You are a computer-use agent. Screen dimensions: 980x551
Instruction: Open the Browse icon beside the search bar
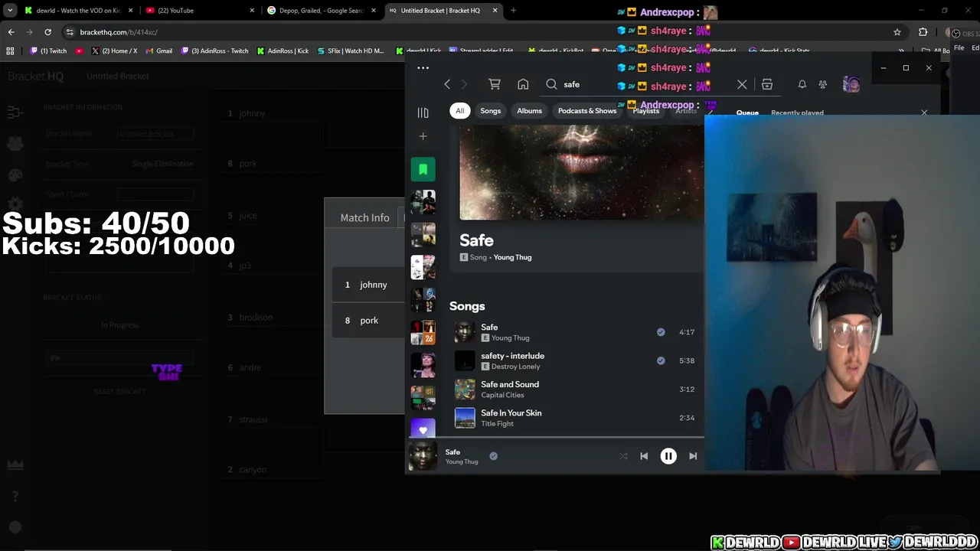[x=767, y=84]
